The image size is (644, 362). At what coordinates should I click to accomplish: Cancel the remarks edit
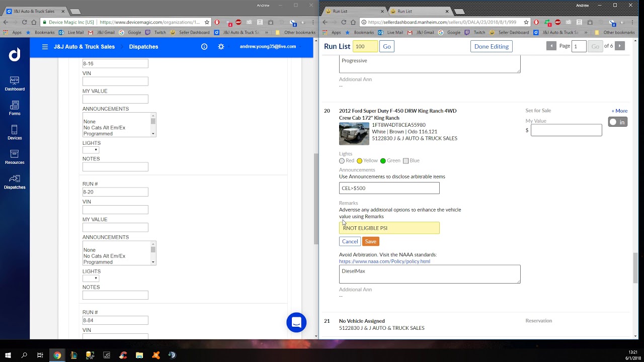tap(350, 242)
